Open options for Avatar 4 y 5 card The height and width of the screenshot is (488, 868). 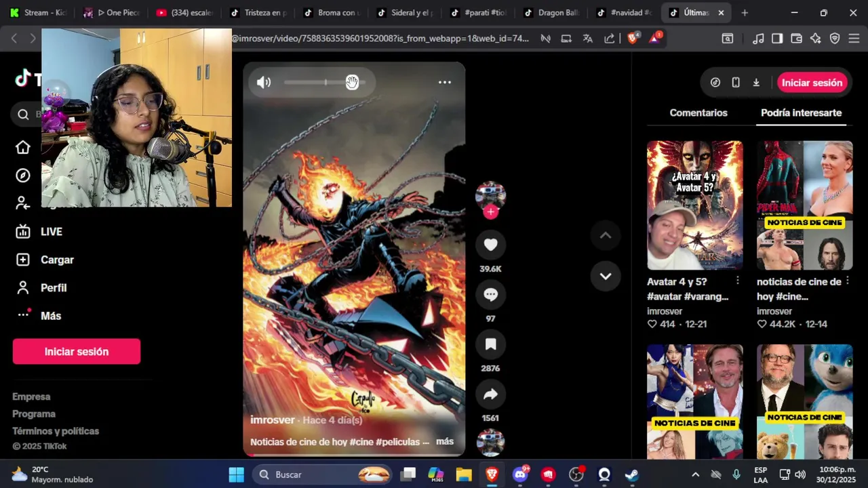coord(738,281)
